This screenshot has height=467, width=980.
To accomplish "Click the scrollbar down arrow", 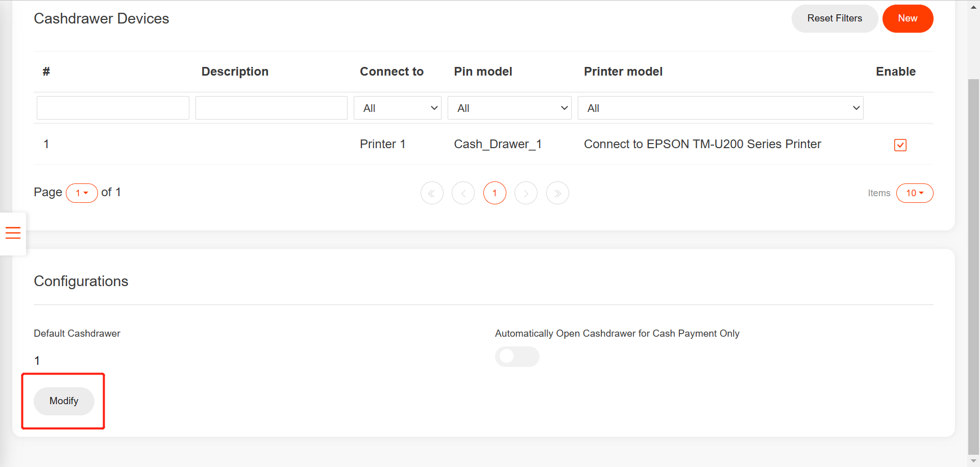I will pos(973,460).
